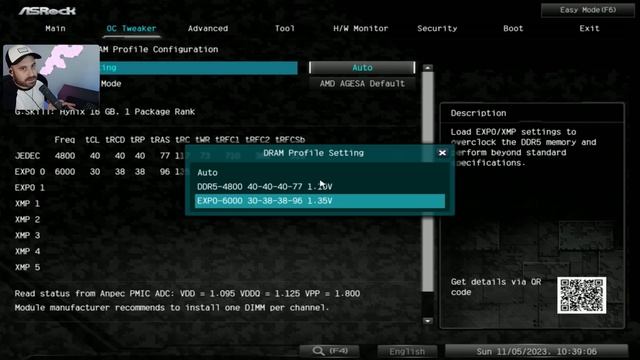Close the DRAM Profile Setting popup
640x360 pixels.
coord(442,153)
